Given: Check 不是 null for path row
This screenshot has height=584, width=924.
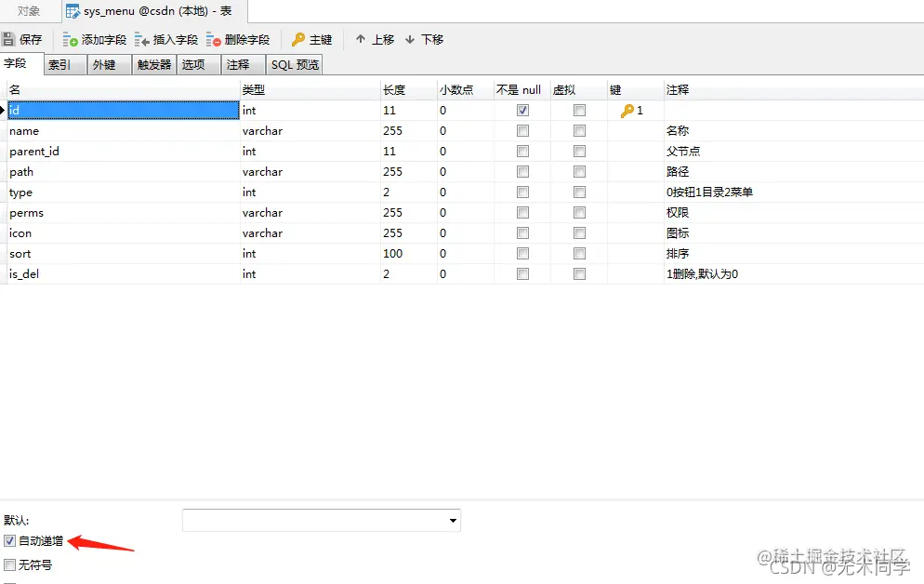Looking at the screenshot, I should pyautogui.click(x=522, y=171).
